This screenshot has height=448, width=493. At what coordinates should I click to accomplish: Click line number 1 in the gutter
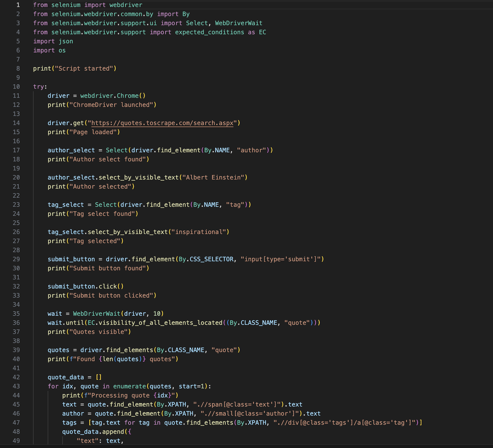point(18,5)
